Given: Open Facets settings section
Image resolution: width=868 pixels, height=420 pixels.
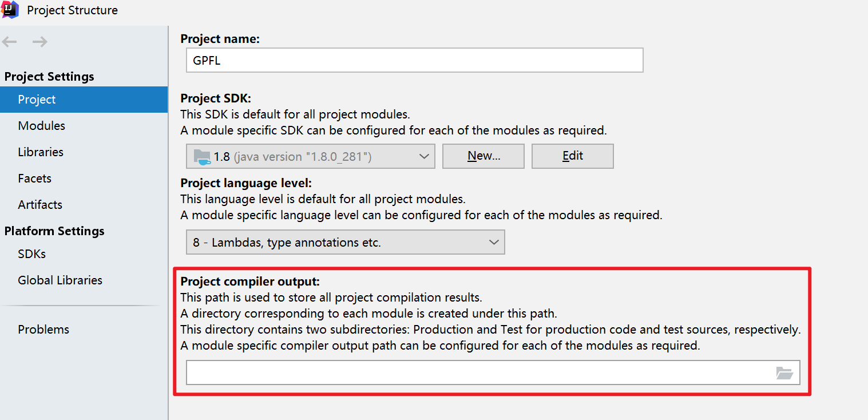Looking at the screenshot, I should click(x=35, y=179).
